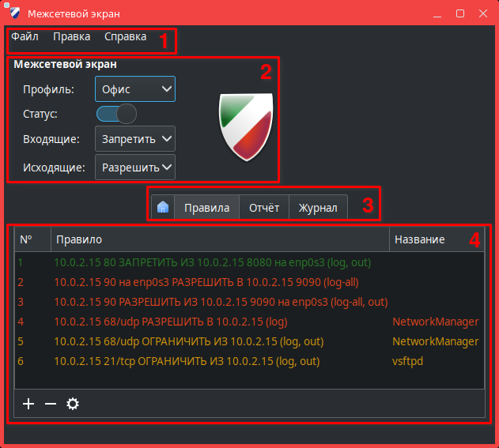The height and width of the screenshot is (448, 499).
Task: Select the vsftpd rule row
Action: (x=187, y=361)
